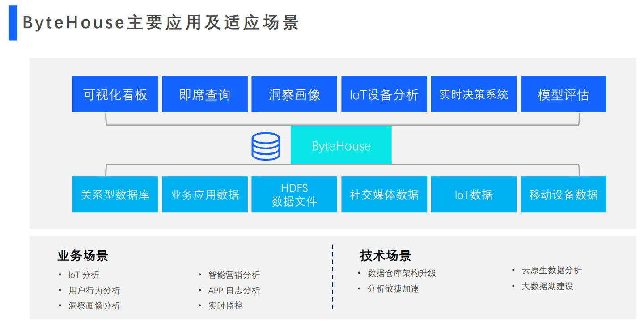The width and height of the screenshot is (644, 326).
Task: Click the 可视化看板 application block
Action: pyautogui.click(x=115, y=94)
